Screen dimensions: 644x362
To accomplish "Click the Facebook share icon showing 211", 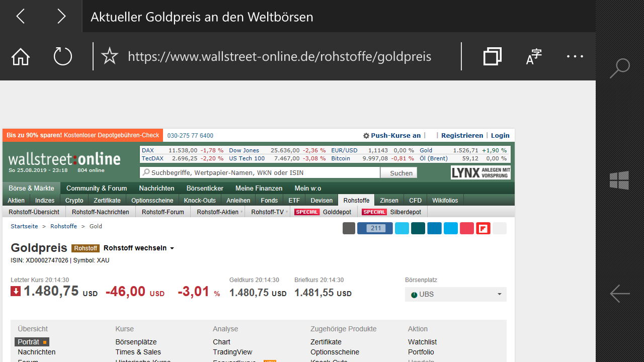I will pos(375,228).
